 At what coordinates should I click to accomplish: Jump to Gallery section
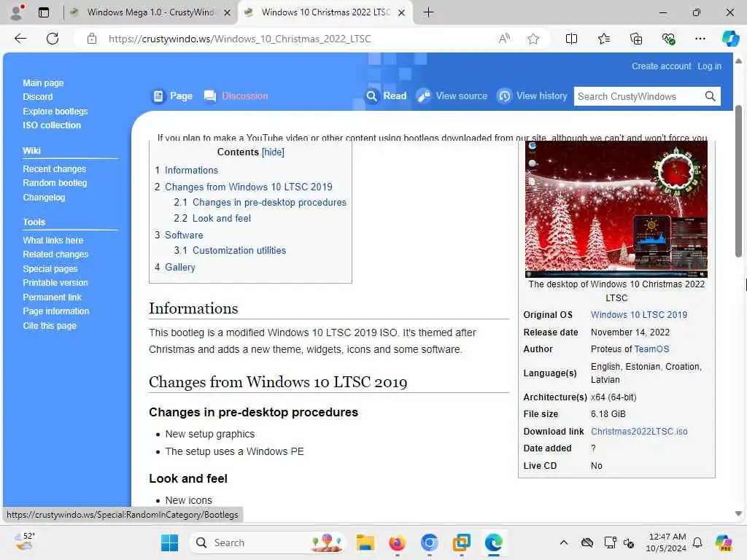[180, 267]
